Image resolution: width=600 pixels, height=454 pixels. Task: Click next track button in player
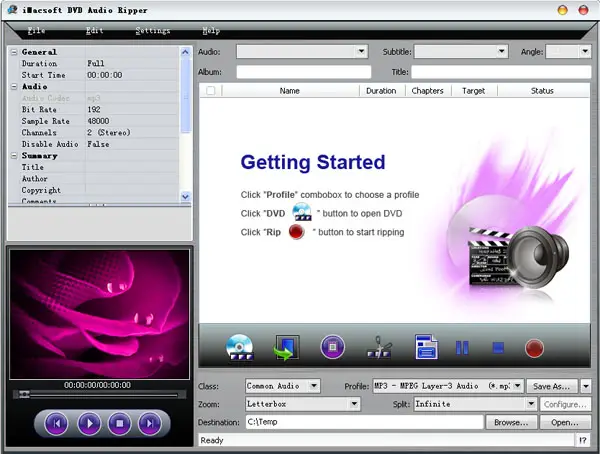point(150,423)
